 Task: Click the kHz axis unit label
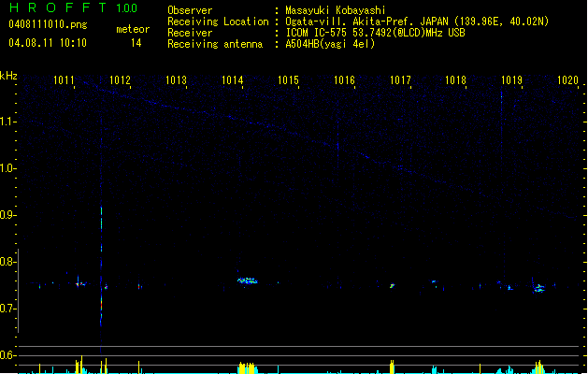[x=8, y=76]
